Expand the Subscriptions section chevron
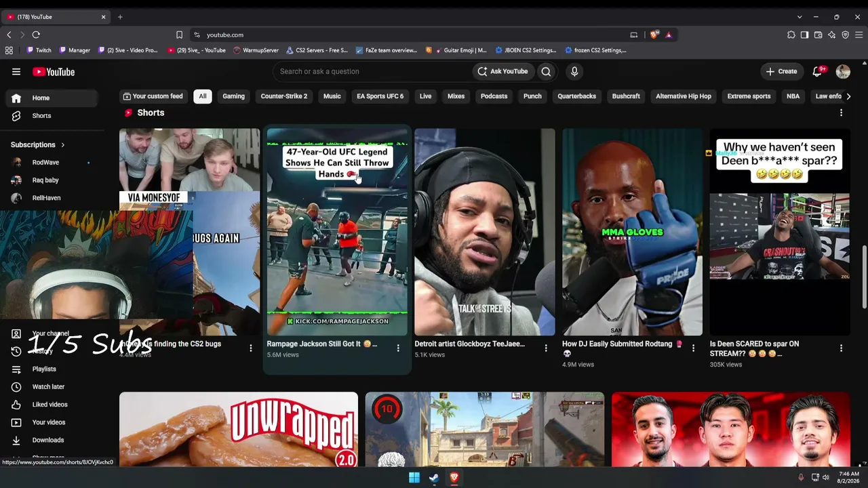This screenshot has height=488, width=868. [x=62, y=145]
